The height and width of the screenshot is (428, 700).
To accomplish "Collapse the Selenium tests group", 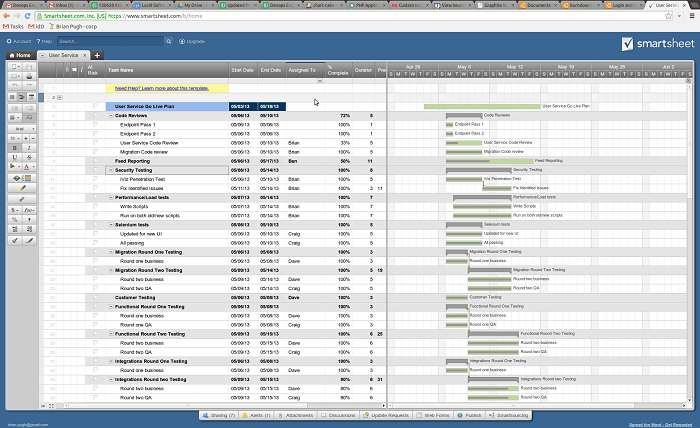I will [x=111, y=225].
